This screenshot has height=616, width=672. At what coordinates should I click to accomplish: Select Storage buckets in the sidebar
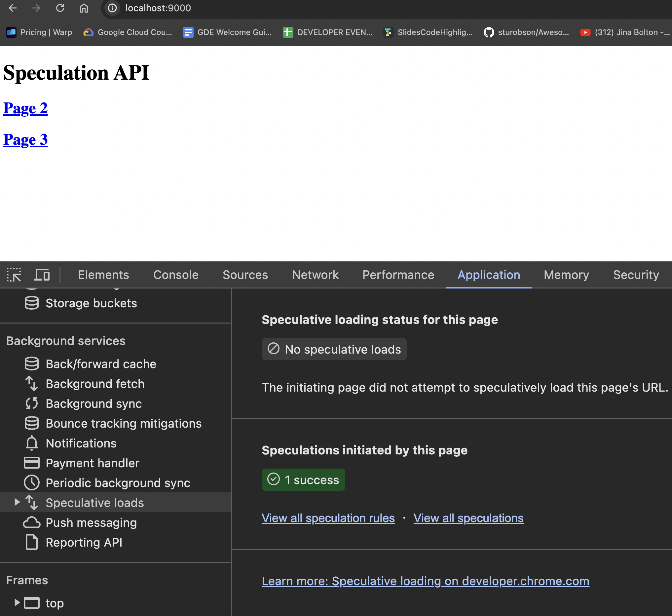(x=91, y=303)
